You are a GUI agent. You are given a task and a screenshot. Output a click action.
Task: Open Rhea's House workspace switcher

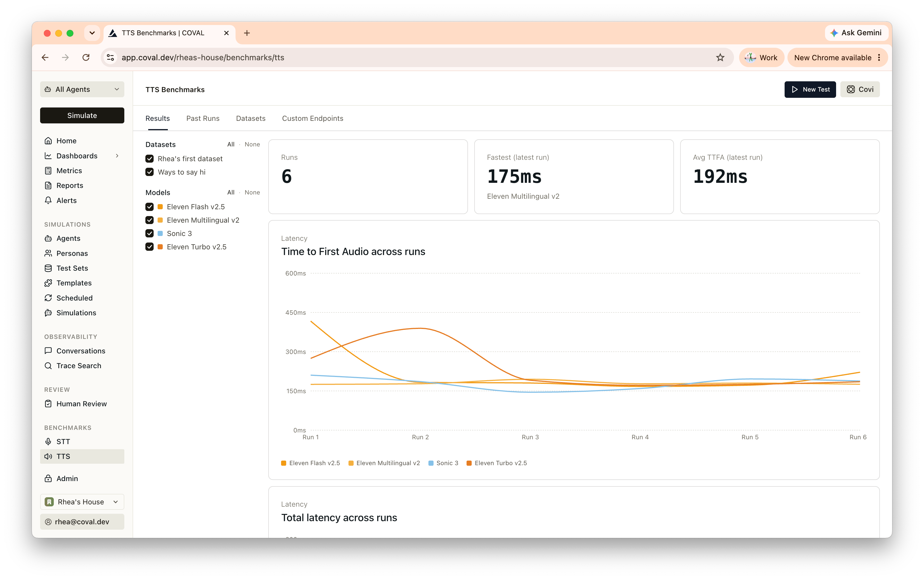click(82, 502)
